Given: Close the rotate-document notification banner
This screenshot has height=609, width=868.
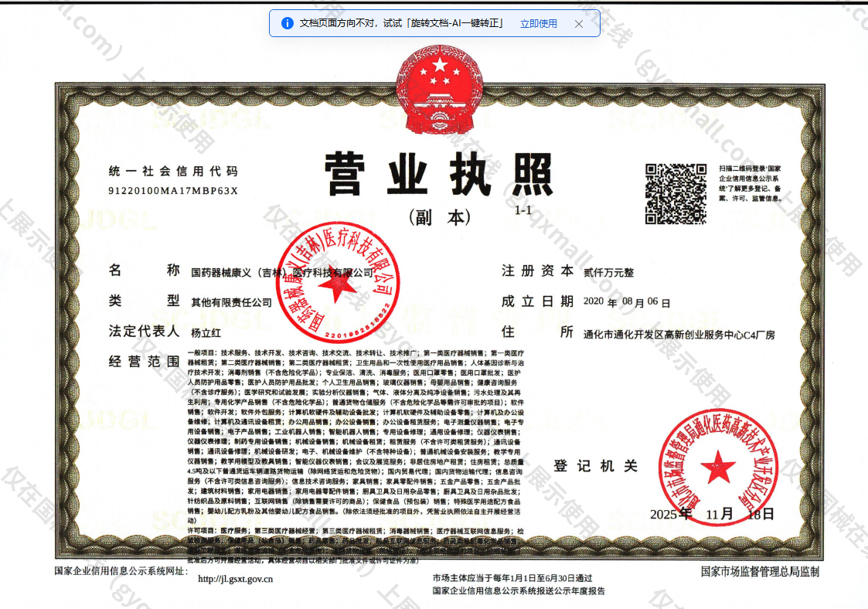Looking at the screenshot, I should (x=578, y=24).
